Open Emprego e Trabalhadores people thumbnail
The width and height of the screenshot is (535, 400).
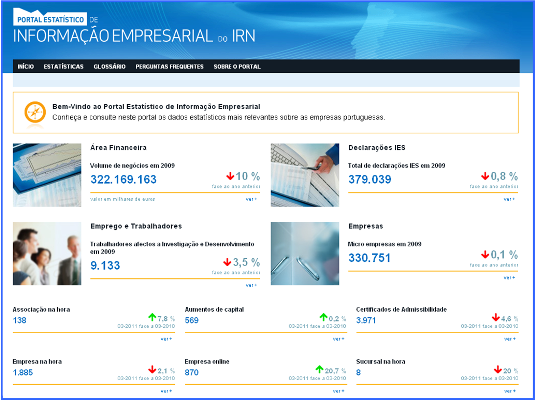47,254
